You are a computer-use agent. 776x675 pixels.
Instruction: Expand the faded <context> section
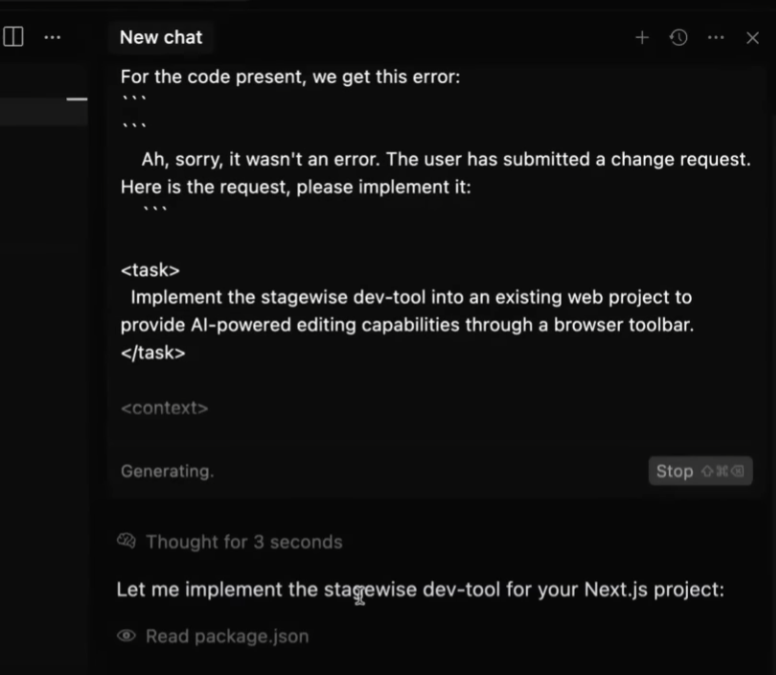[x=164, y=408]
